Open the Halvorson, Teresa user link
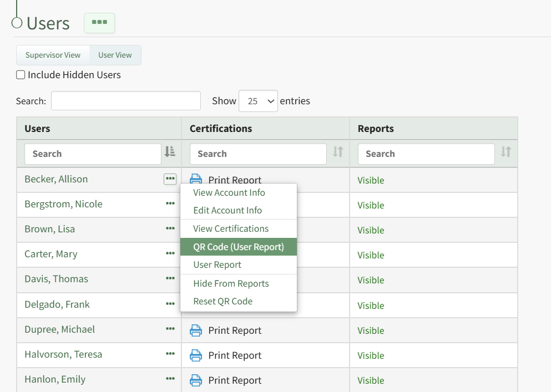The height and width of the screenshot is (392, 551). pos(63,354)
